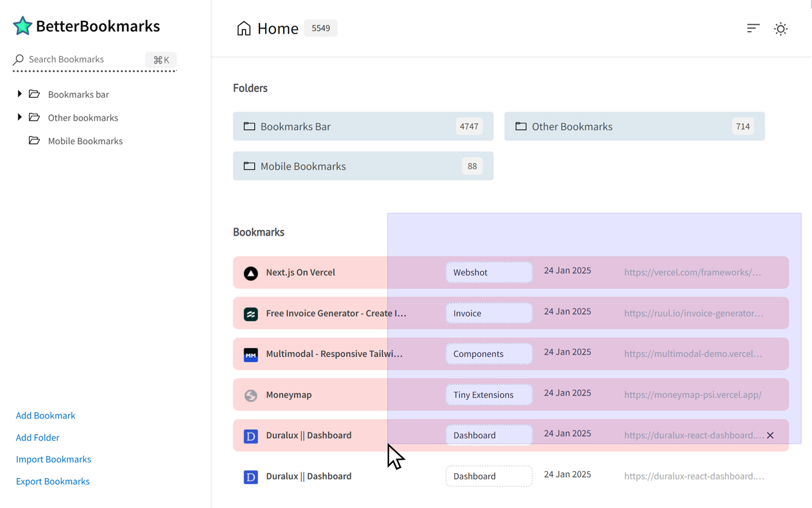Open the Home icon in header
Screen dimensions: 812x508
coord(244,28)
